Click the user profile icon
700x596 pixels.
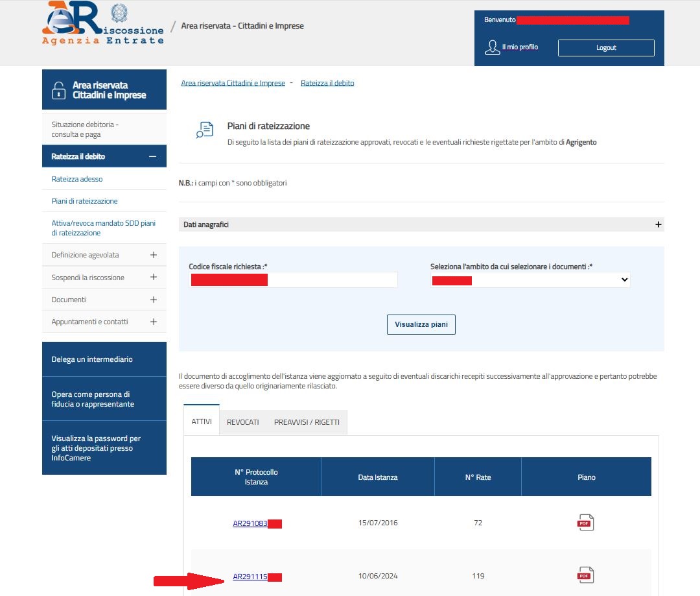click(493, 47)
